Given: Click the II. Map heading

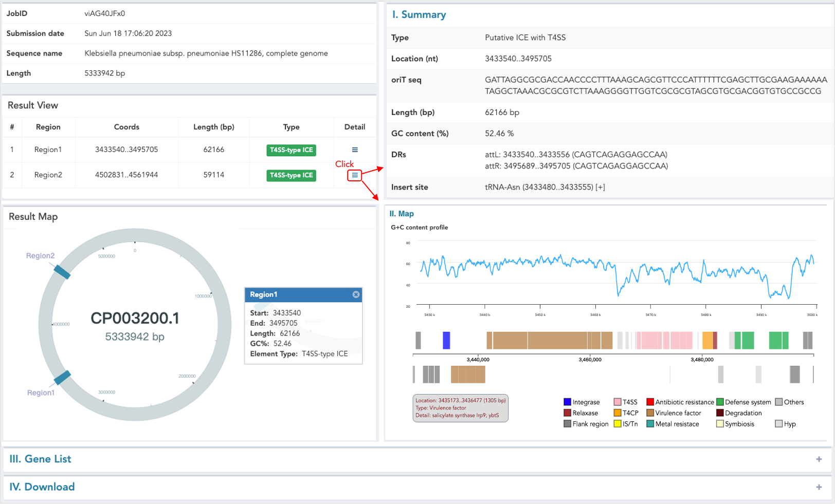Looking at the screenshot, I should pos(402,214).
